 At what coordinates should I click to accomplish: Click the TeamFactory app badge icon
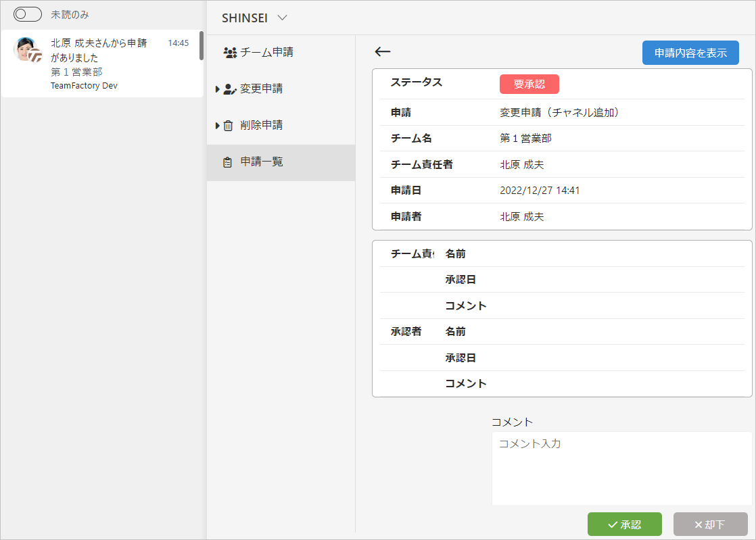click(35, 56)
